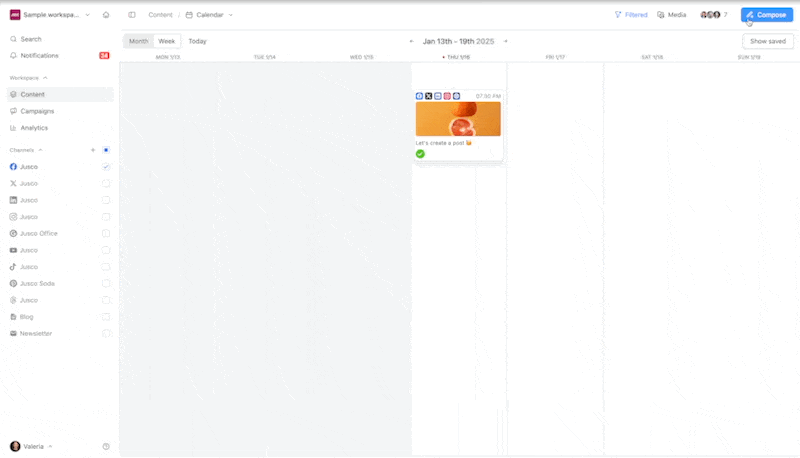800x458 pixels.
Task: Uncheck the Facebook Jusco channel checkbox
Action: pos(106,167)
